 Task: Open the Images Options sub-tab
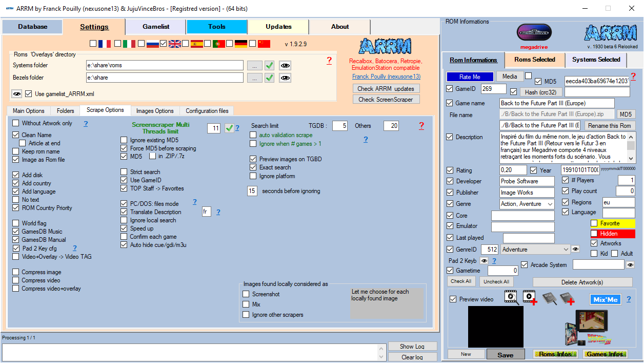155,111
